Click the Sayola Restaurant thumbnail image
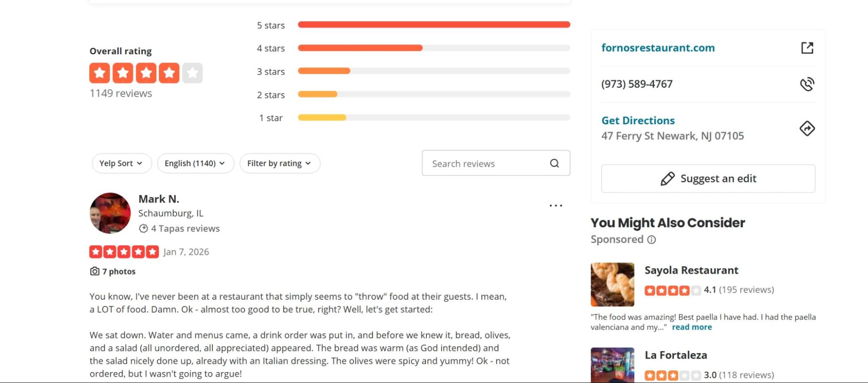 point(612,284)
